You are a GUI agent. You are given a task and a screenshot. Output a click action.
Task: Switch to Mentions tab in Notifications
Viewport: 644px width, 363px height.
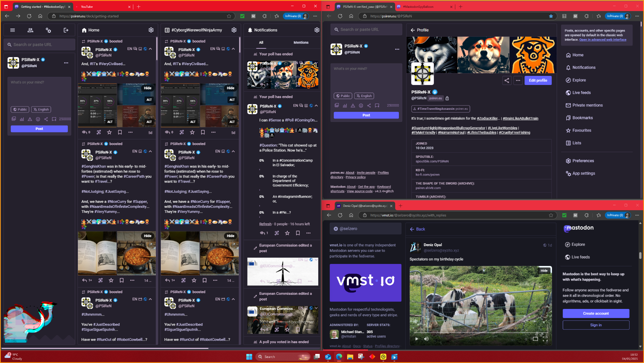point(301,43)
